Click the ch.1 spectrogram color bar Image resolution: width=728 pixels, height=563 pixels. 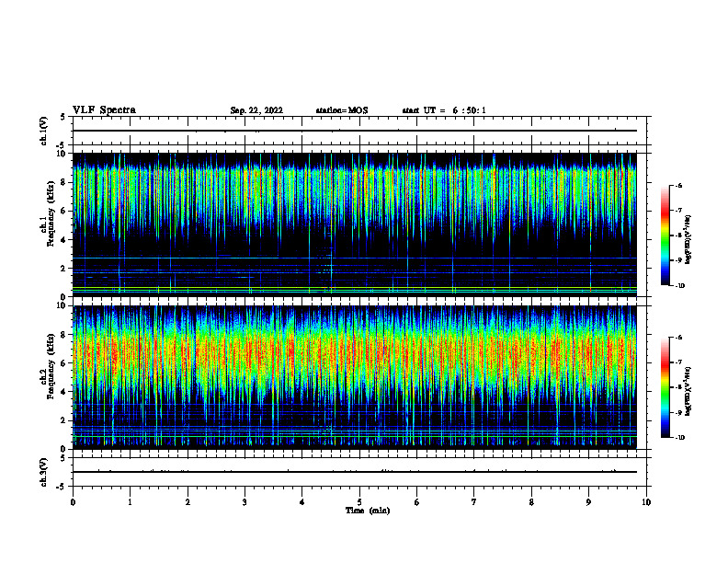(665, 236)
